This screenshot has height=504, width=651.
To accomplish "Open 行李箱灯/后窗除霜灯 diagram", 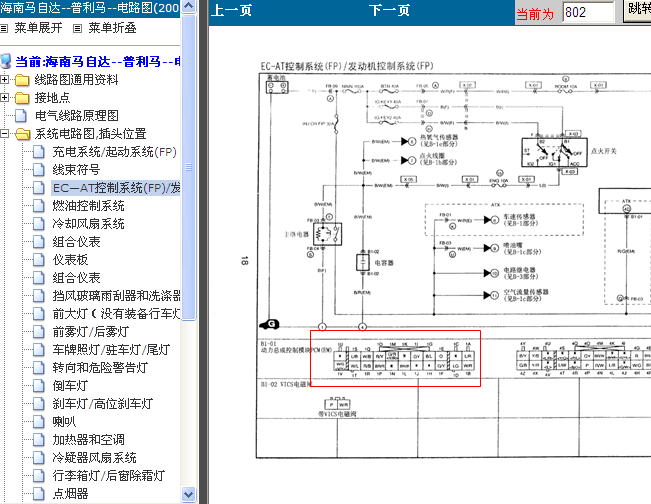I will (109, 476).
